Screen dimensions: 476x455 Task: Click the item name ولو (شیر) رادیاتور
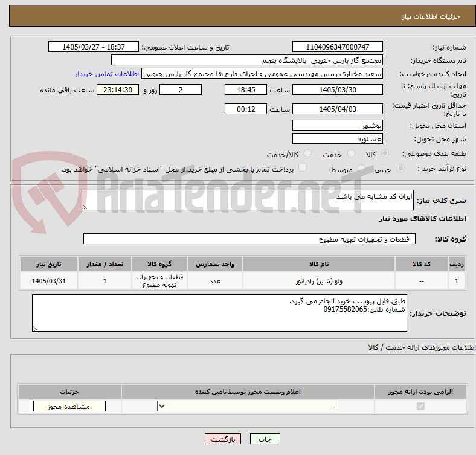(x=319, y=281)
